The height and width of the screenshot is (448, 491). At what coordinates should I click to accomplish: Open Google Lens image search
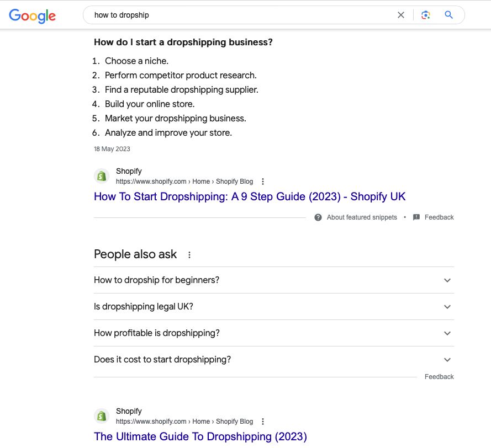(x=425, y=15)
